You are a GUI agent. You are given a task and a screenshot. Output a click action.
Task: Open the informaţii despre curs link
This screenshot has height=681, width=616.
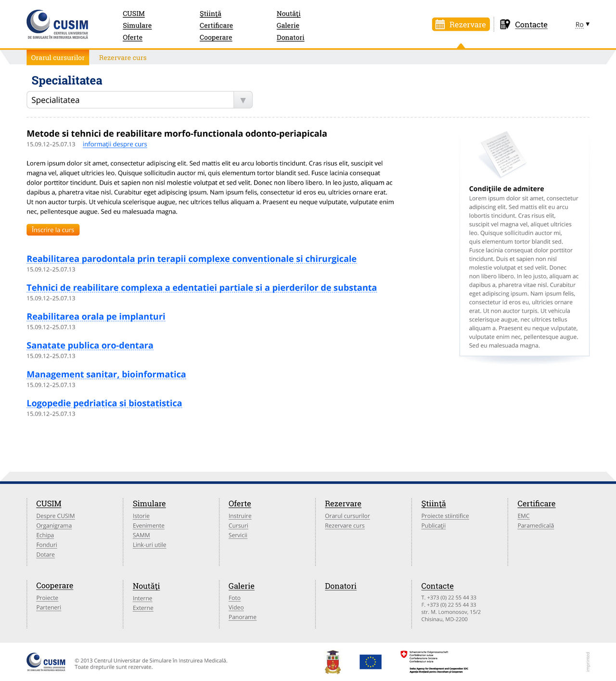pos(115,144)
